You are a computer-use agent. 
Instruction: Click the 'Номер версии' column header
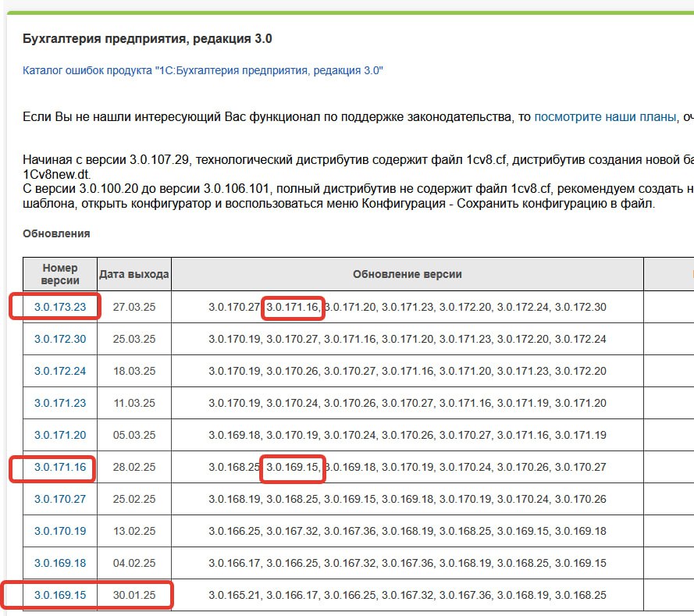(x=60, y=274)
